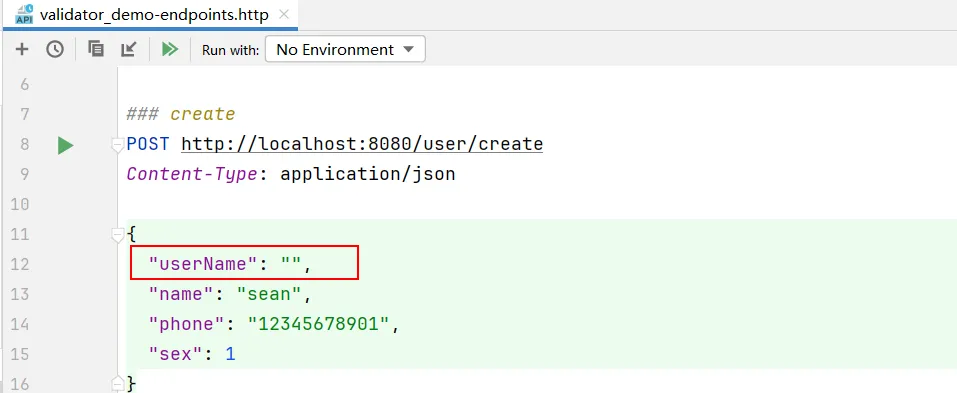957x393 pixels.
Task: Click the API file icon on tab
Action: click(24, 13)
